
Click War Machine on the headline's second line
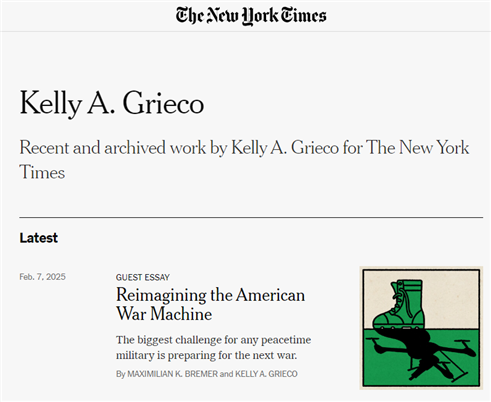click(164, 314)
